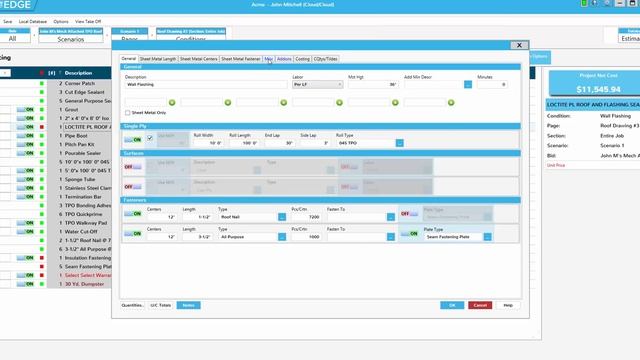Toggle ON switch for Grout row

(x=25, y=109)
